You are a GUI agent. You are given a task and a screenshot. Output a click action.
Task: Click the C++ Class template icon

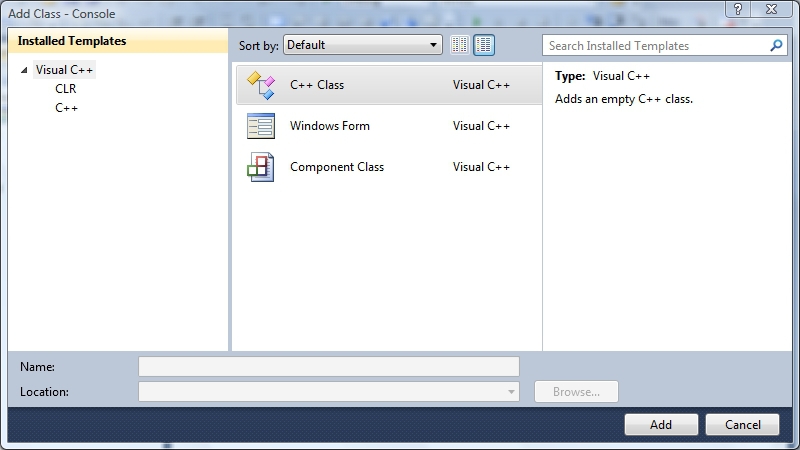tap(261, 85)
